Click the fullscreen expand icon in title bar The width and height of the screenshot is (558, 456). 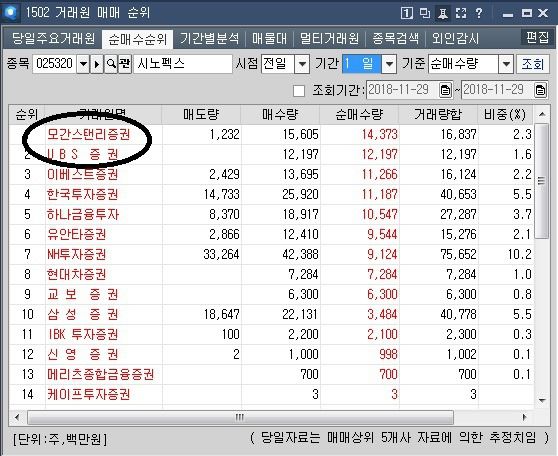click(461, 13)
